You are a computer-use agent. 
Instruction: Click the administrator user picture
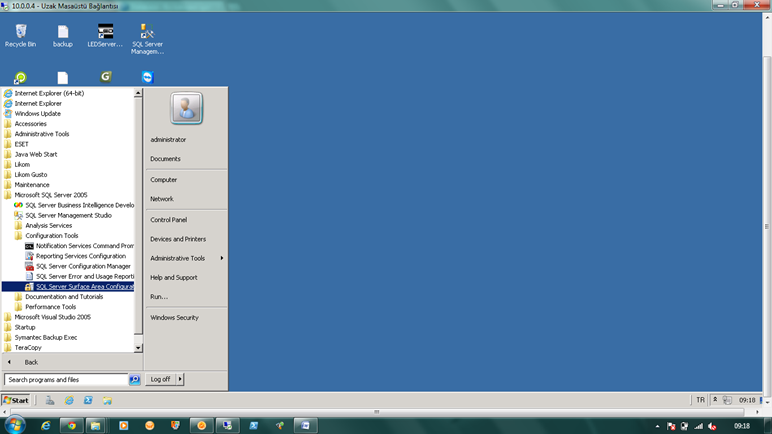187,108
